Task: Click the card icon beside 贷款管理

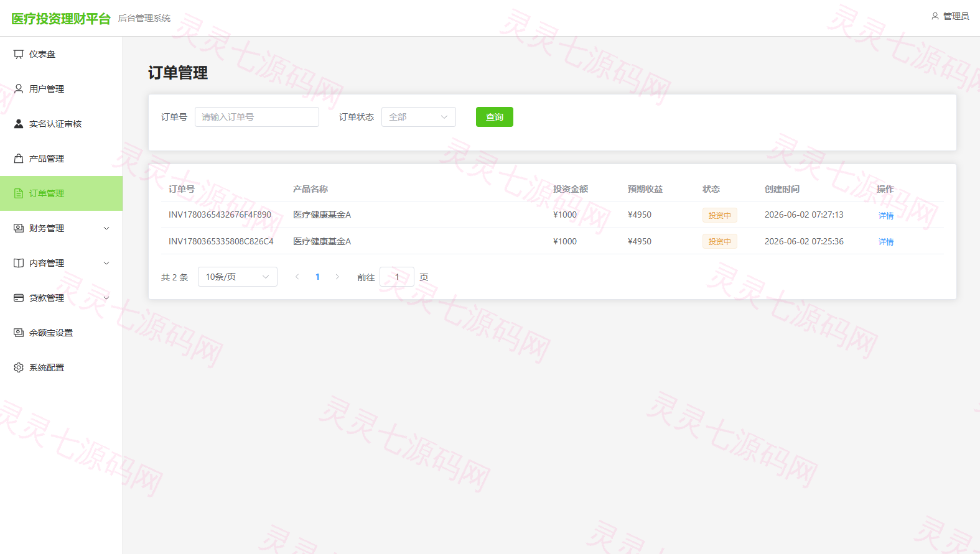Action: tap(19, 298)
